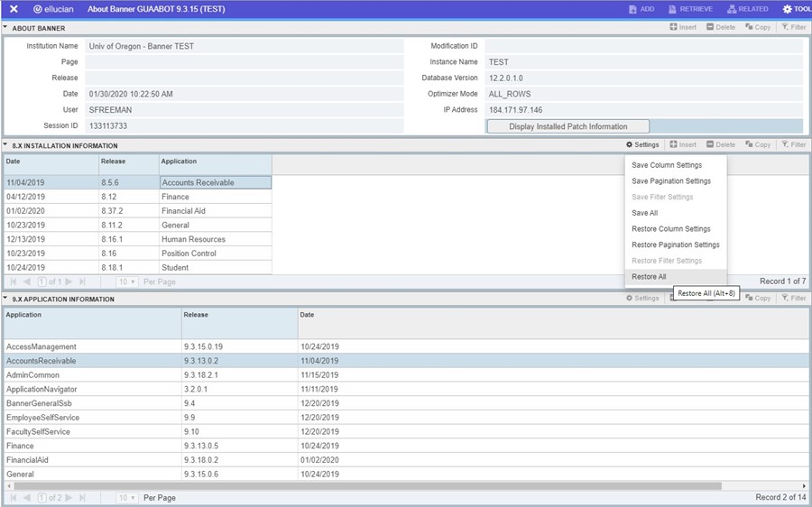
Task: Go to next page in 9.X pagination
Action: (69, 498)
